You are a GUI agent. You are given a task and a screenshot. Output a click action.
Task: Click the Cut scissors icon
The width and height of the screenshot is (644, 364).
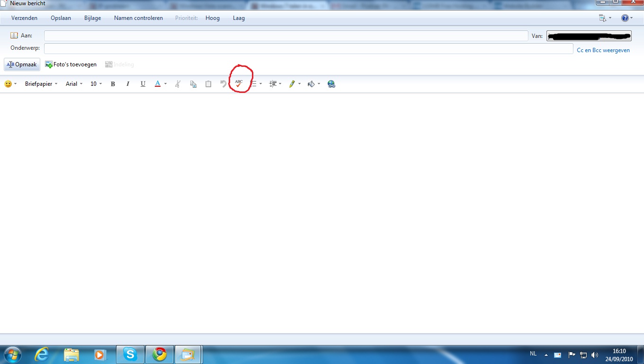[x=178, y=84]
